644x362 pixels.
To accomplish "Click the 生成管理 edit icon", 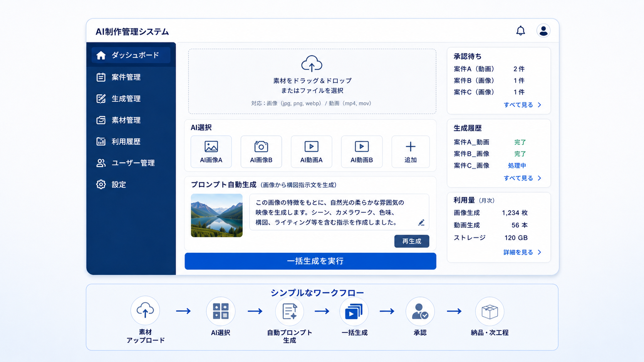I will coord(101,99).
